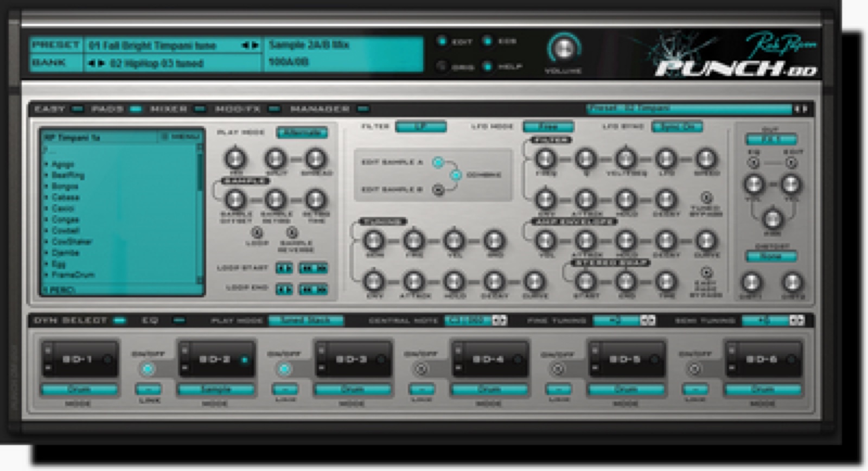This screenshot has width=868, height=471.
Task: Click the Spread knob in the play mode section
Action: (x=315, y=158)
